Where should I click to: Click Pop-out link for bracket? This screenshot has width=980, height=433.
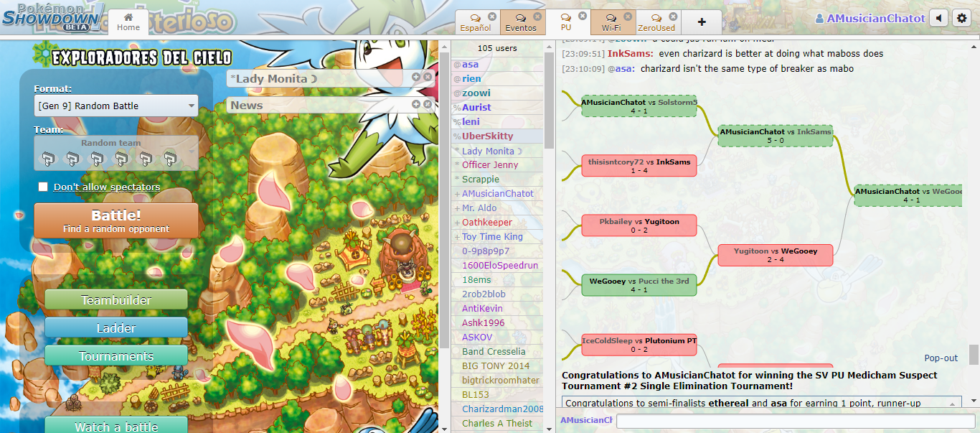pos(941,358)
